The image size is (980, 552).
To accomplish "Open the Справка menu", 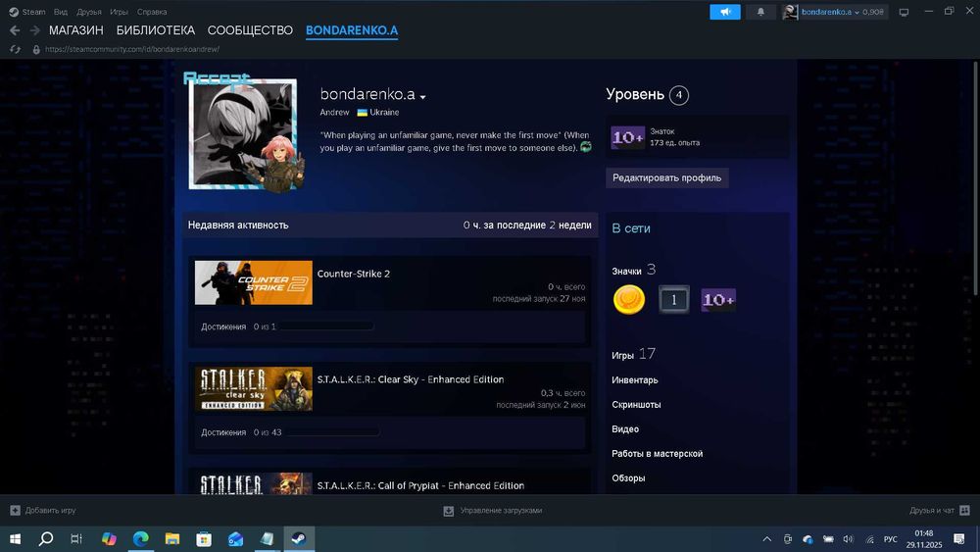I will click(x=152, y=12).
